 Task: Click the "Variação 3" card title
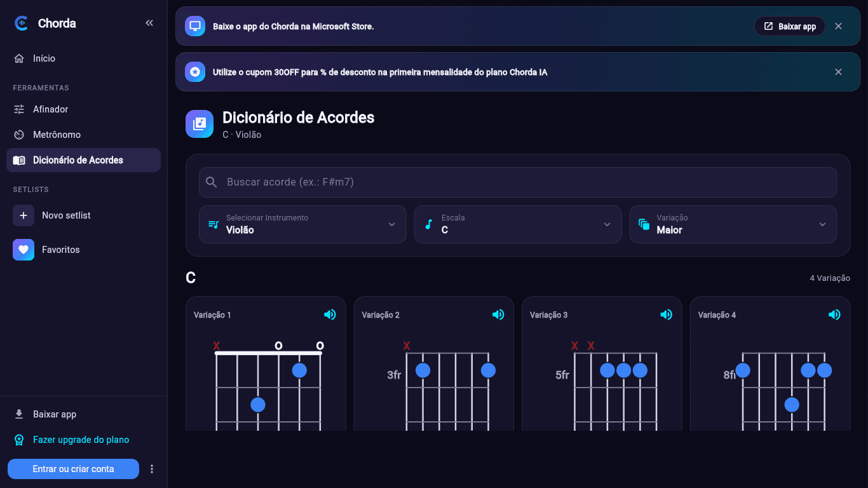point(549,315)
